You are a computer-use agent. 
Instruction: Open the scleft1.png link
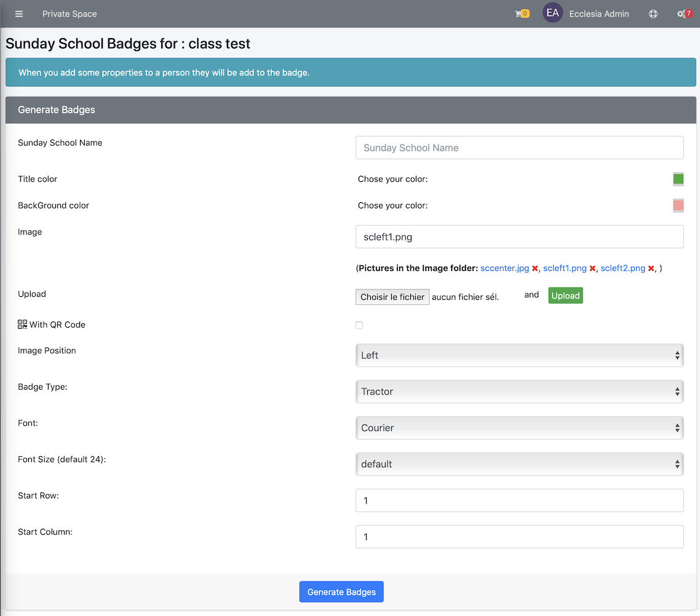click(564, 268)
